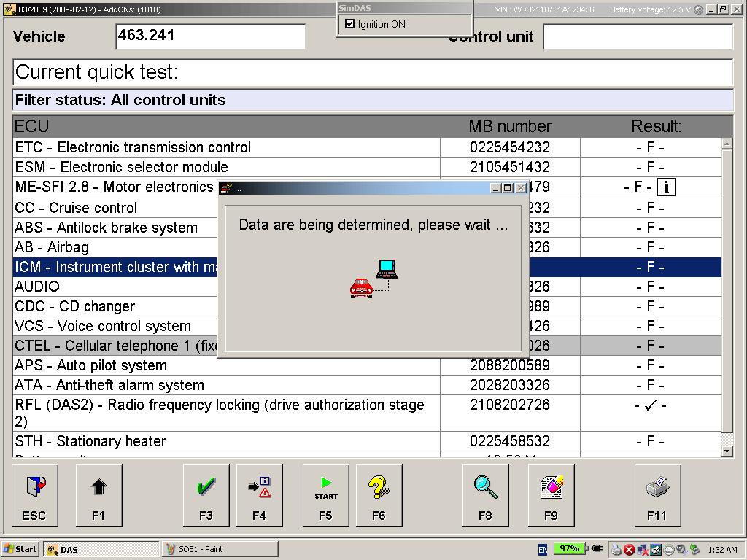This screenshot has height=560, width=747.
Task: Click the battery 97% tray indicator
Action: pyautogui.click(x=568, y=549)
